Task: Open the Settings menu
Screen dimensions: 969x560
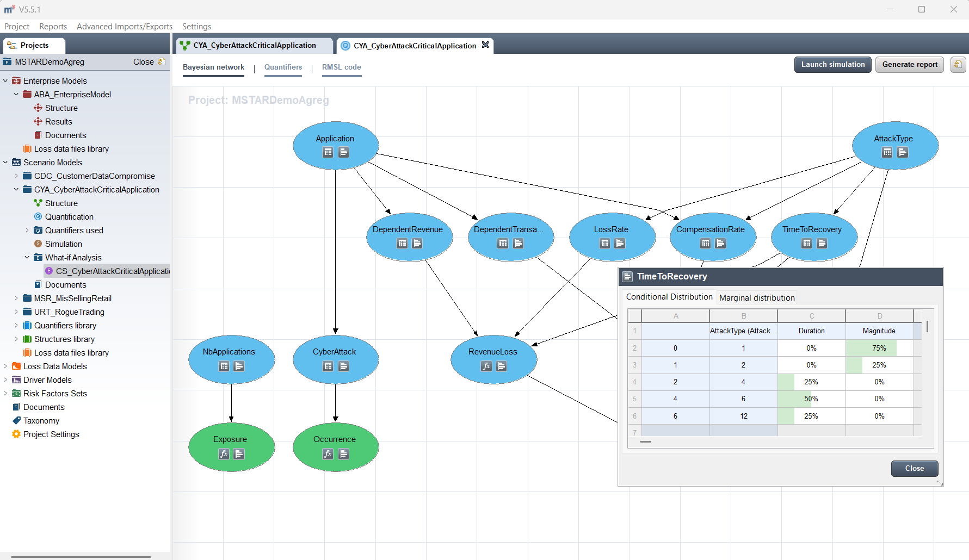Action: pyautogui.click(x=196, y=27)
